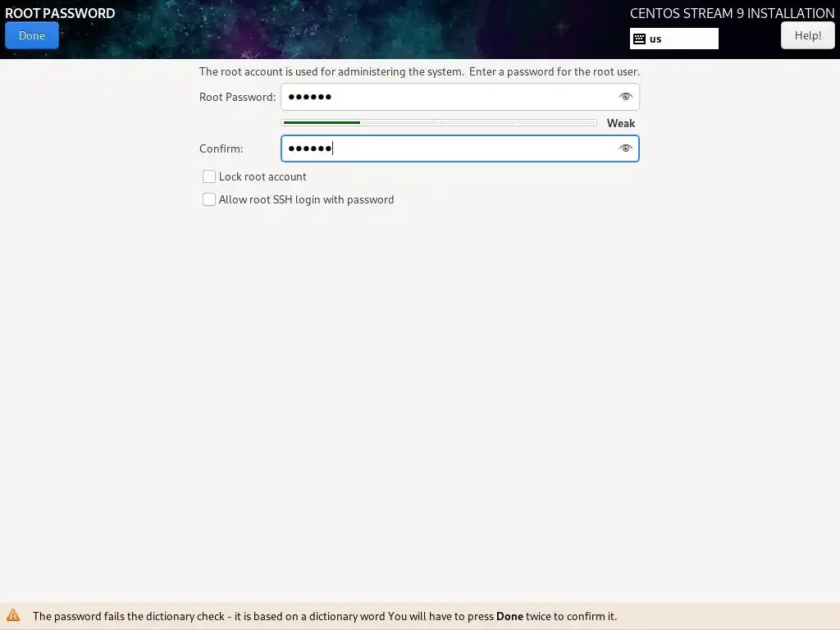Image resolution: width=840 pixels, height=630 pixels.
Task: Click the CENTOS STREAM 9 INSTALLATION title
Action: click(x=732, y=13)
